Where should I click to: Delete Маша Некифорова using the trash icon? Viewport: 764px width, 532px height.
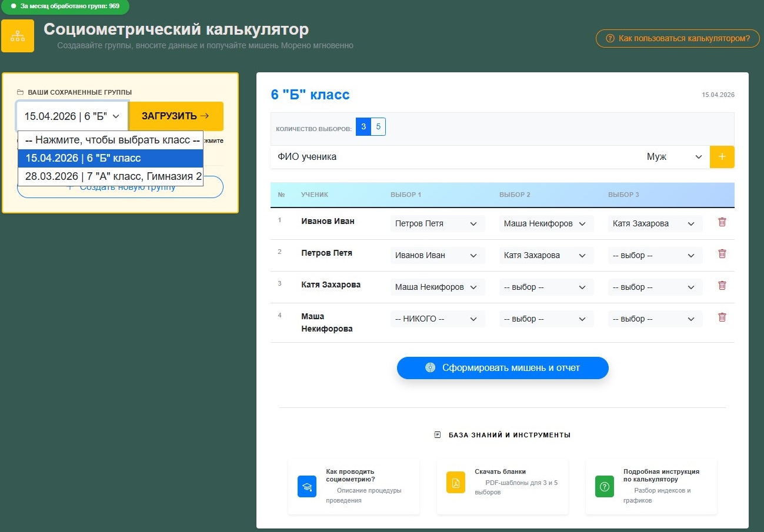click(x=722, y=317)
